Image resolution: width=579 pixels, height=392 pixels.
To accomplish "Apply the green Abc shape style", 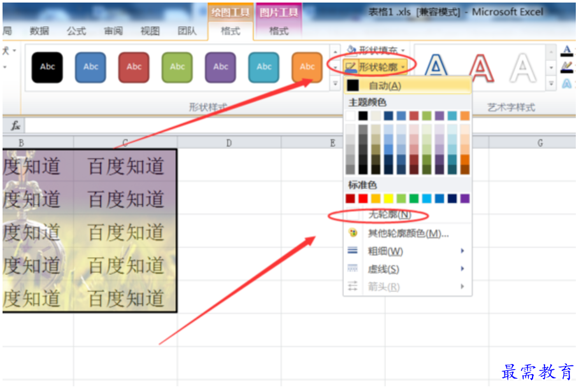I will pos(177,67).
